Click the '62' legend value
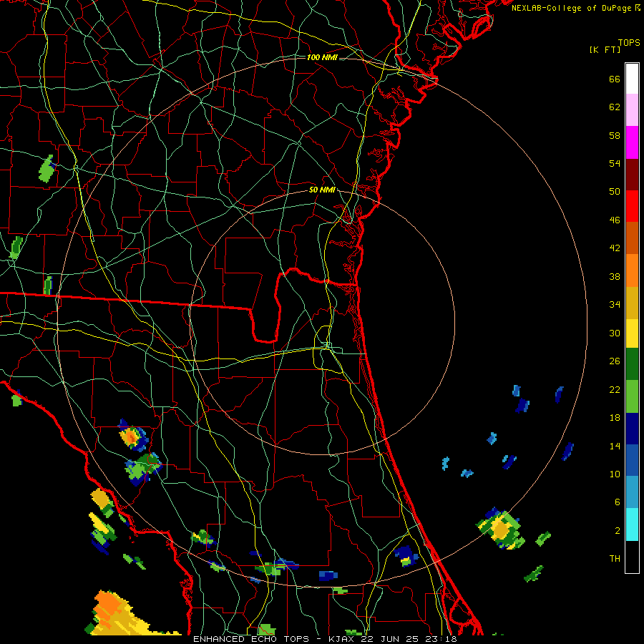Viewport: 644px width, 644px height. [615, 107]
